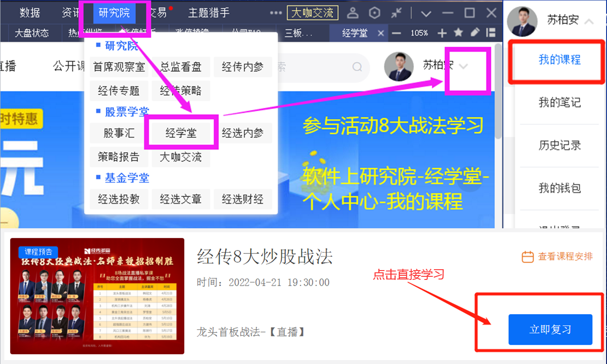Open 历史记录 in user menu
The height and width of the screenshot is (364, 607).
point(559,145)
